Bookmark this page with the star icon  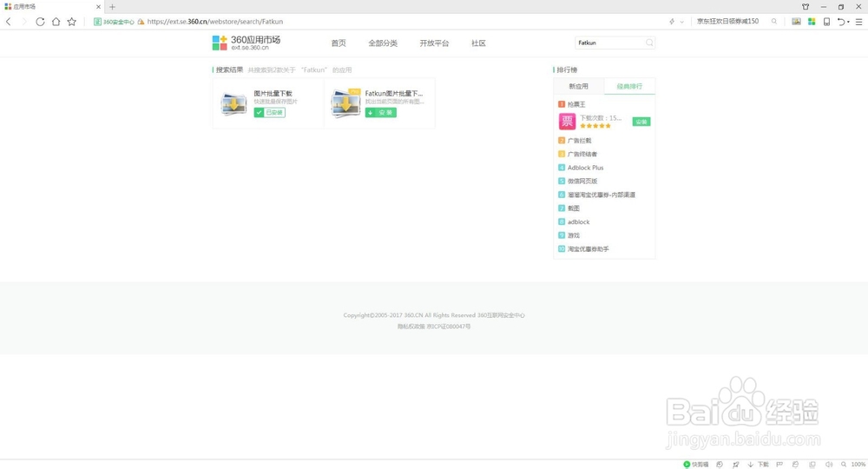coord(71,22)
